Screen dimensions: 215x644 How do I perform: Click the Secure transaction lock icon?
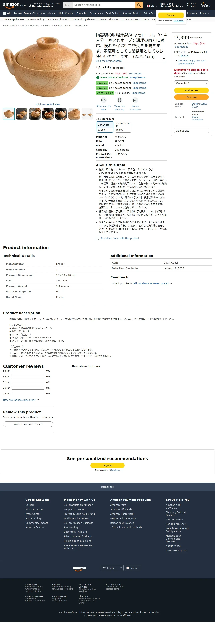(135, 100)
